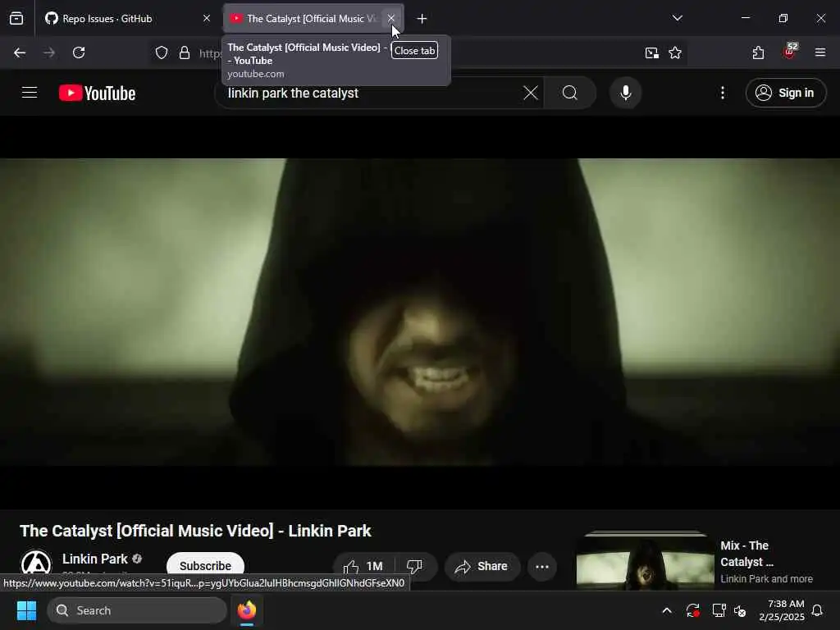This screenshot has height=630, width=840.
Task: Close The Catalyst YouTube tab
Action: click(x=391, y=18)
